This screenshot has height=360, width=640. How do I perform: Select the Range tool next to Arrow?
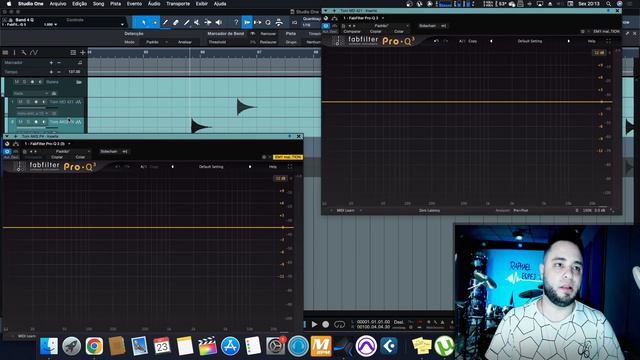pyautogui.click(x=155, y=22)
